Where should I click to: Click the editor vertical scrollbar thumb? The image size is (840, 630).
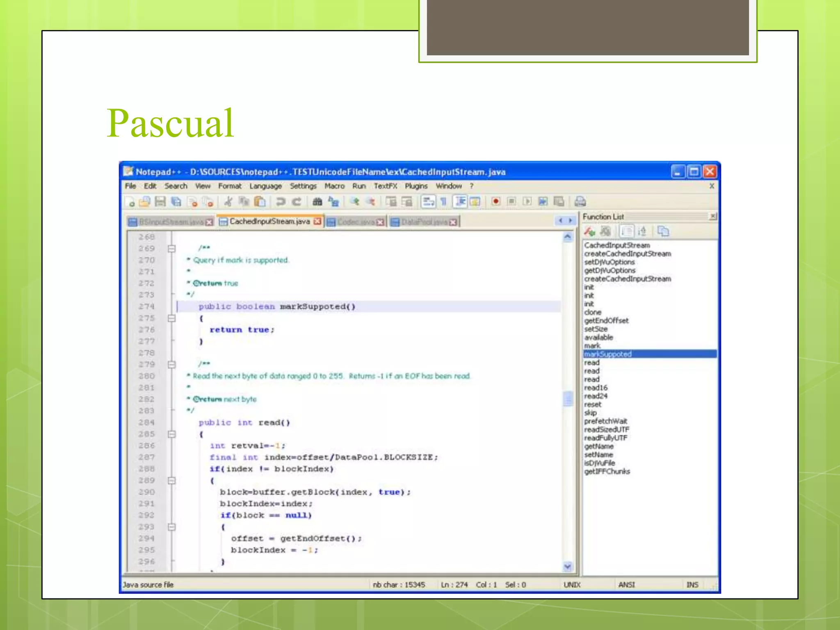[568, 399]
